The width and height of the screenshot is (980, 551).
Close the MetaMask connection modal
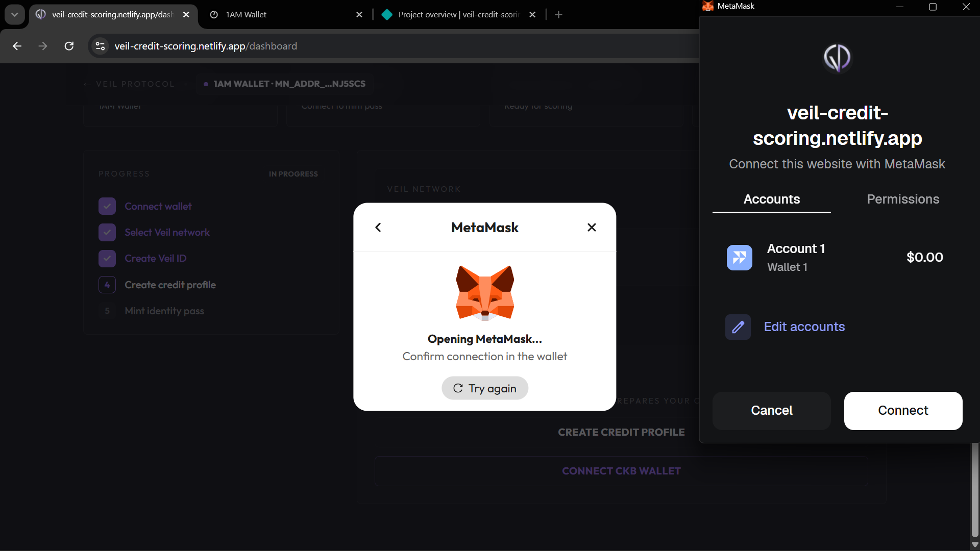pos(592,228)
